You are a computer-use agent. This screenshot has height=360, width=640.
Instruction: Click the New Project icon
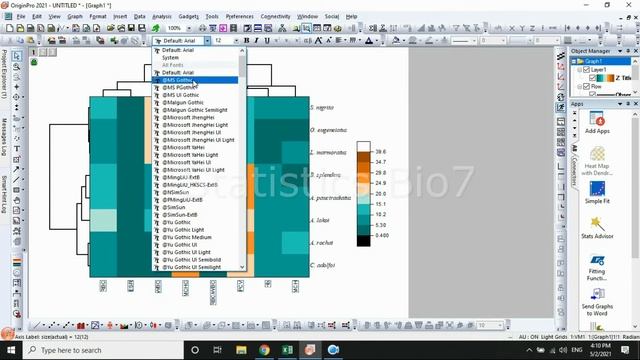click(x=9, y=28)
